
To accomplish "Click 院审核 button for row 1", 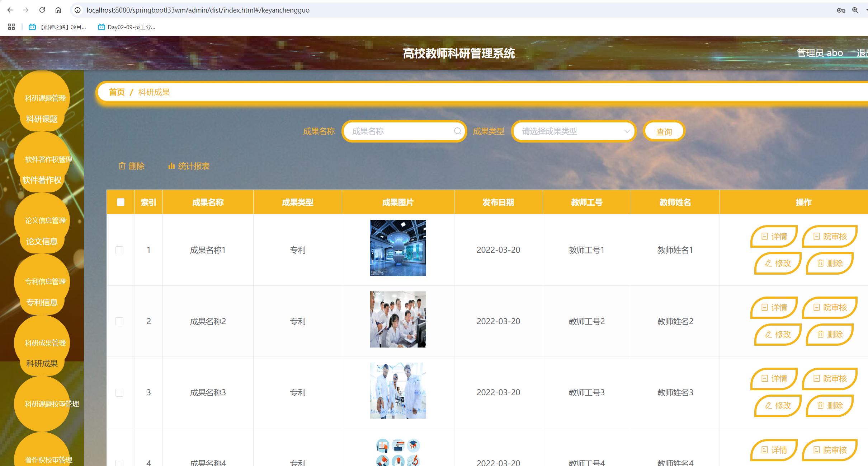I will (x=830, y=236).
